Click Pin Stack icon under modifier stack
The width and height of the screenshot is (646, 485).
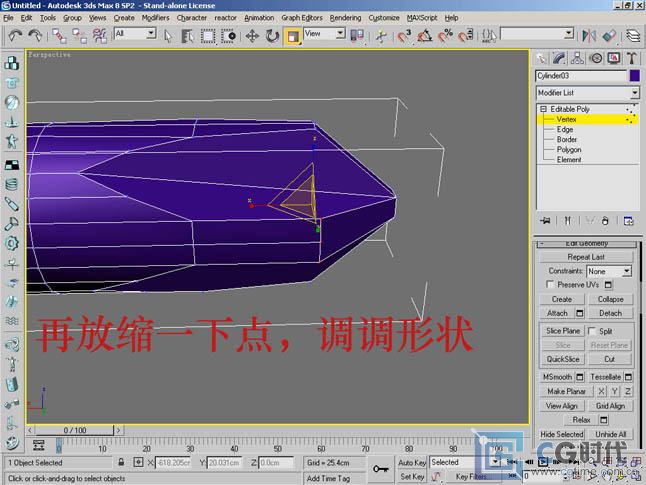[x=545, y=221]
